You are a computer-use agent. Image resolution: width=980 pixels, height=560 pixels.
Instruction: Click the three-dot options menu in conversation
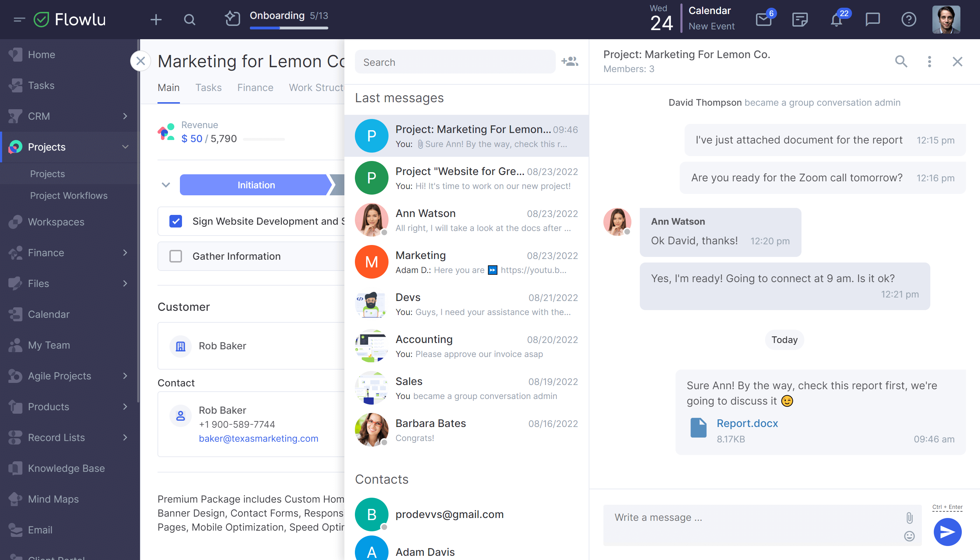click(x=930, y=61)
